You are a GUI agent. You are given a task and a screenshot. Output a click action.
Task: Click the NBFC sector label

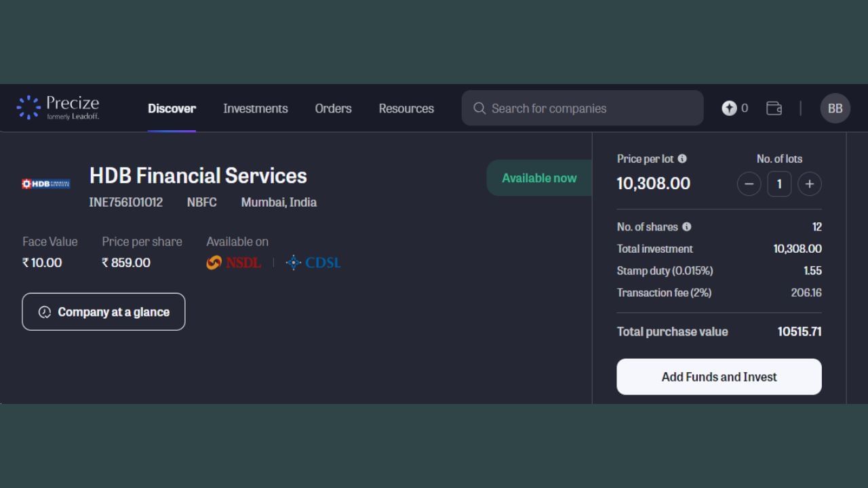click(x=202, y=203)
